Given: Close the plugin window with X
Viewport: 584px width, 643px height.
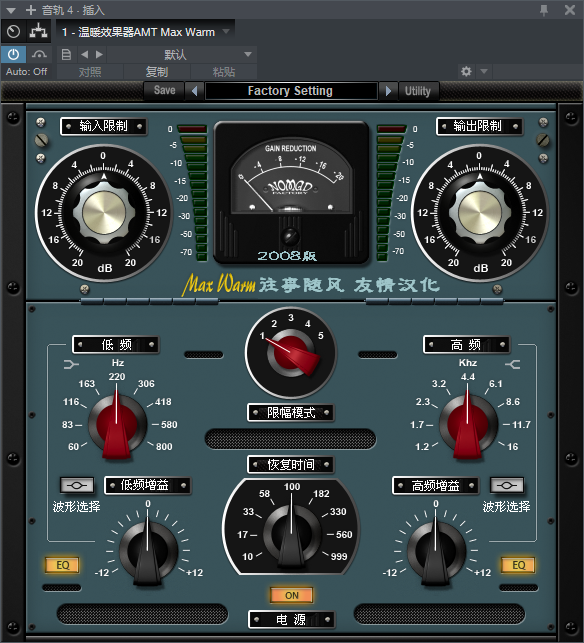Looking at the screenshot, I should pyautogui.click(x=570, y=10).
